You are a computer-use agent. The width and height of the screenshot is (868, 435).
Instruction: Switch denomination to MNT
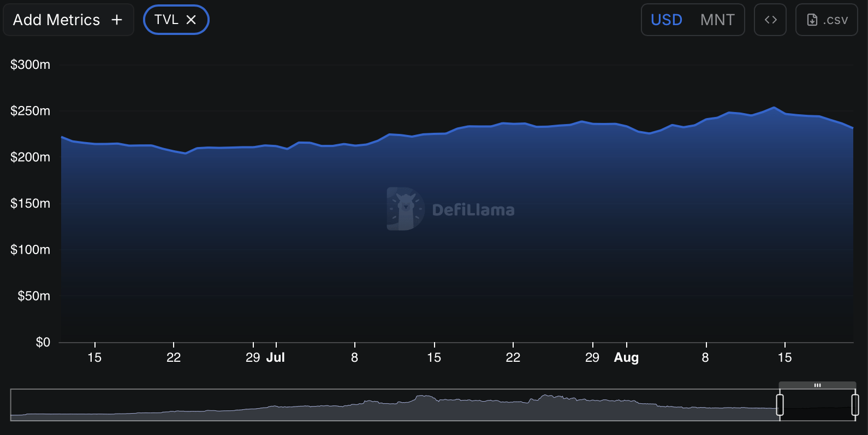(x=717, y=20)
